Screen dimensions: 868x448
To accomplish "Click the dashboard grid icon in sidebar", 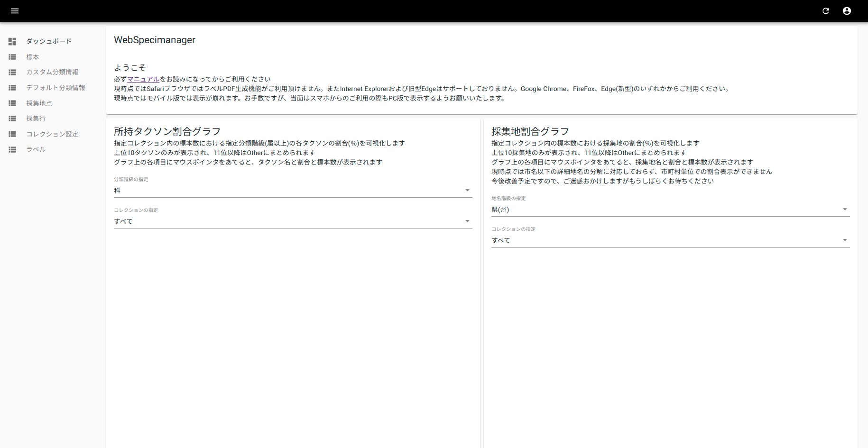I will [x=12, y=42].
